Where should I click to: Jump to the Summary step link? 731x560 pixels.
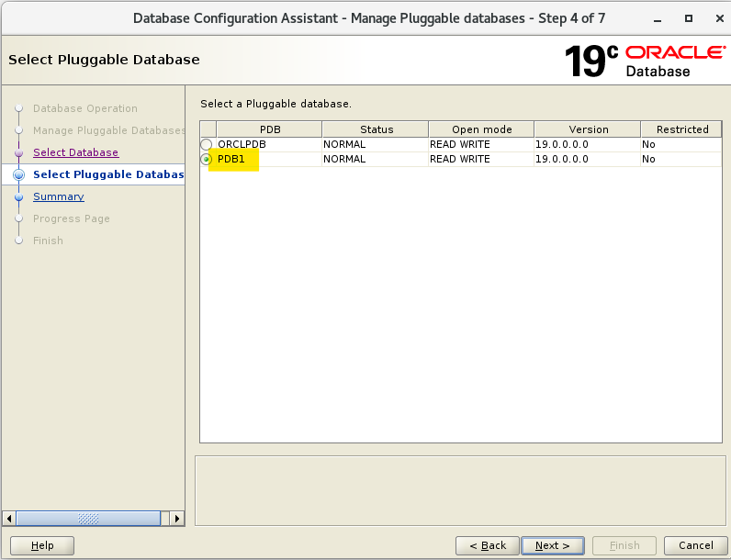click(58, 196)
